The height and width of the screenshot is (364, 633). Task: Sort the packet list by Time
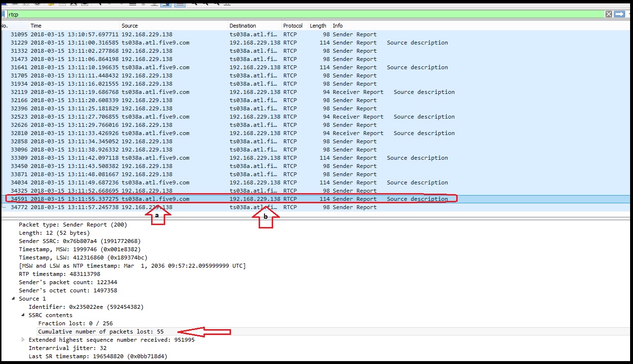(74, 26)
